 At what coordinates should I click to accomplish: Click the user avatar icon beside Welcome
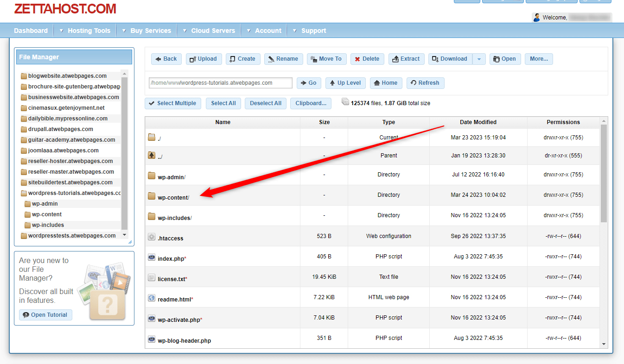(537, 18)
